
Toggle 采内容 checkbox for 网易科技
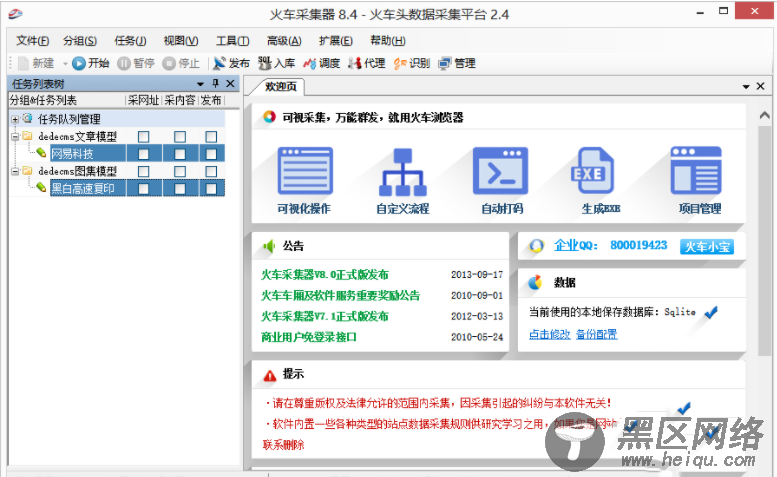point(180,154)
